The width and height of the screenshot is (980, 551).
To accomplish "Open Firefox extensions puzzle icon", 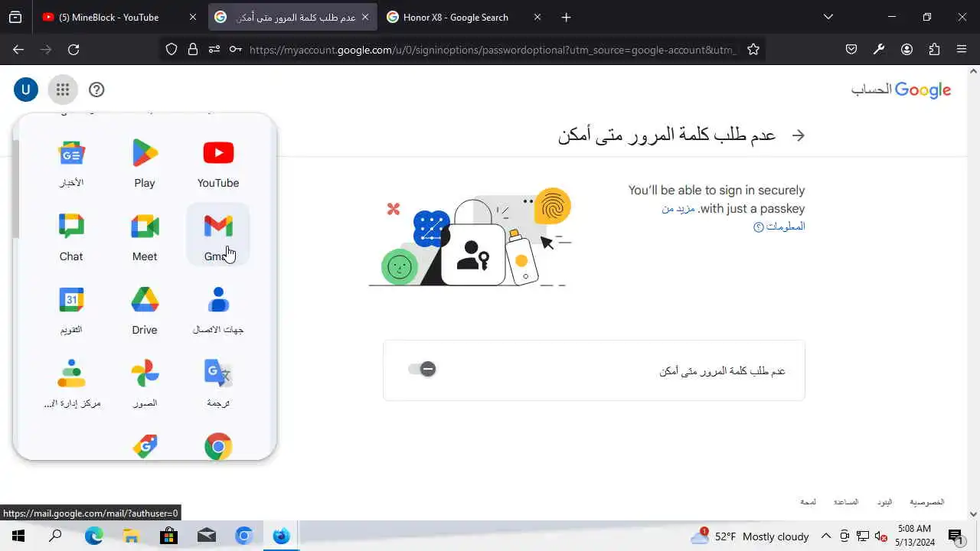I will 934,49.
